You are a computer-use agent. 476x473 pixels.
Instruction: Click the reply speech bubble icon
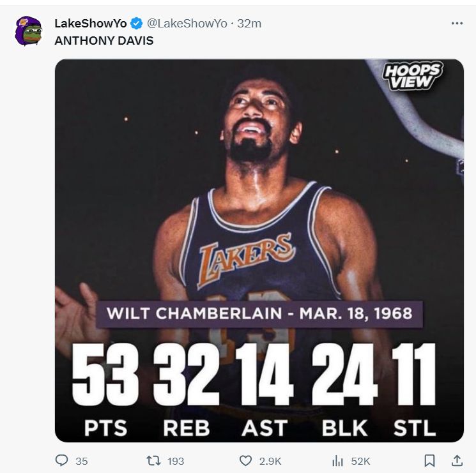click(x=62, y=460)
